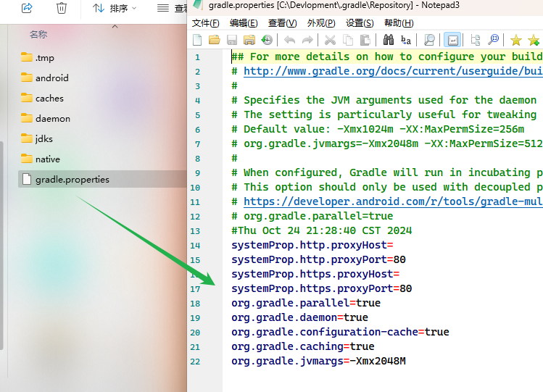Click the text systemProp.http.proxyPort=80

coord(318,259)
